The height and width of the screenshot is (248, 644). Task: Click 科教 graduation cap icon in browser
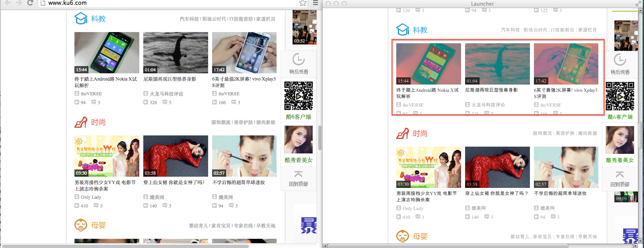81,18
